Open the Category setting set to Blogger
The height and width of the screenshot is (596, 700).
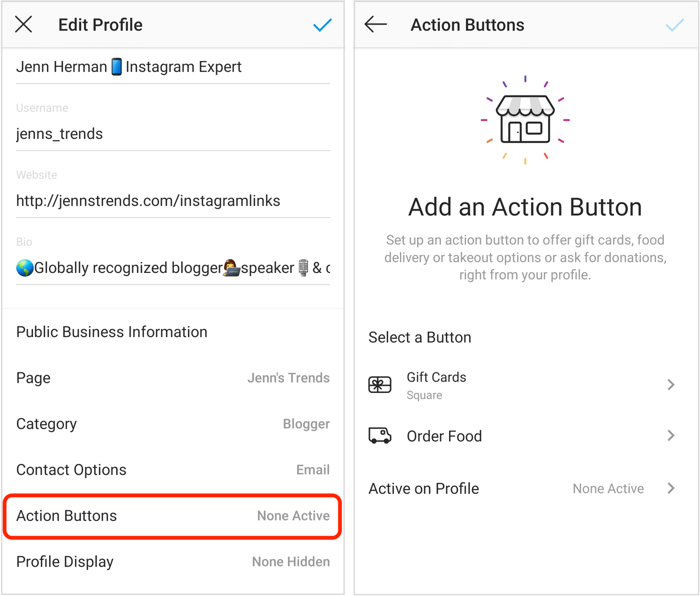(x=172, y=423)
